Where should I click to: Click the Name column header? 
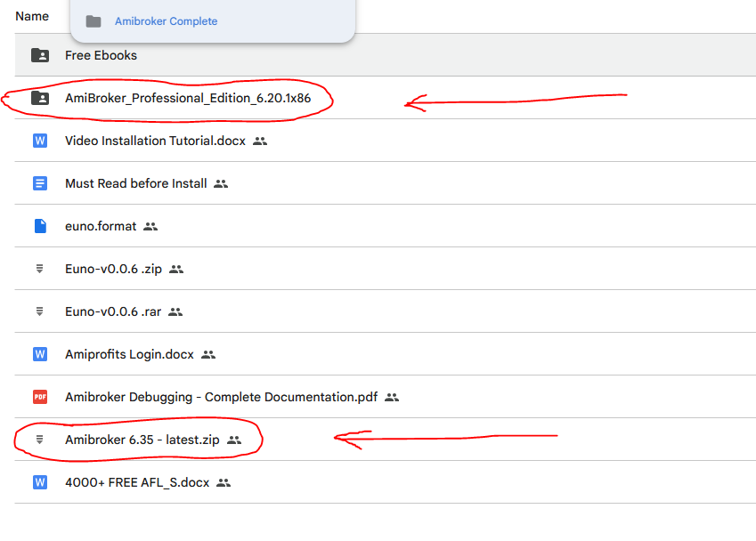32,16
